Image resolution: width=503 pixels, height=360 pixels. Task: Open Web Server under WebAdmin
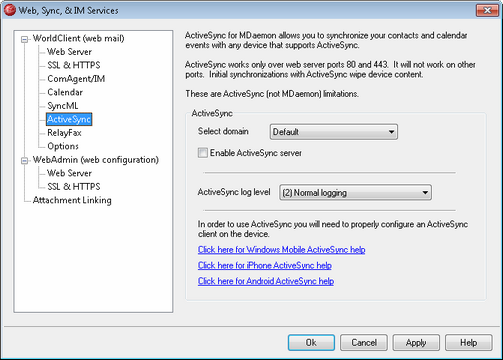(x=69, y=173)
